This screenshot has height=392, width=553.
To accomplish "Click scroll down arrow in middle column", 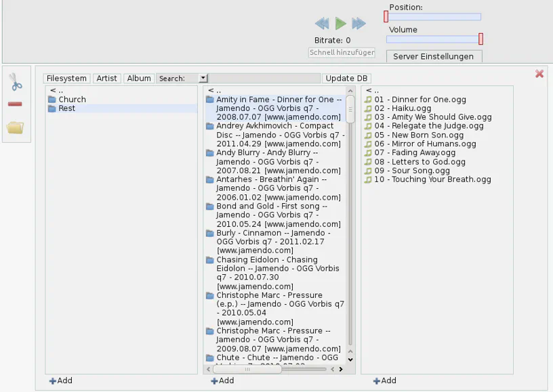I will point(350,360).
